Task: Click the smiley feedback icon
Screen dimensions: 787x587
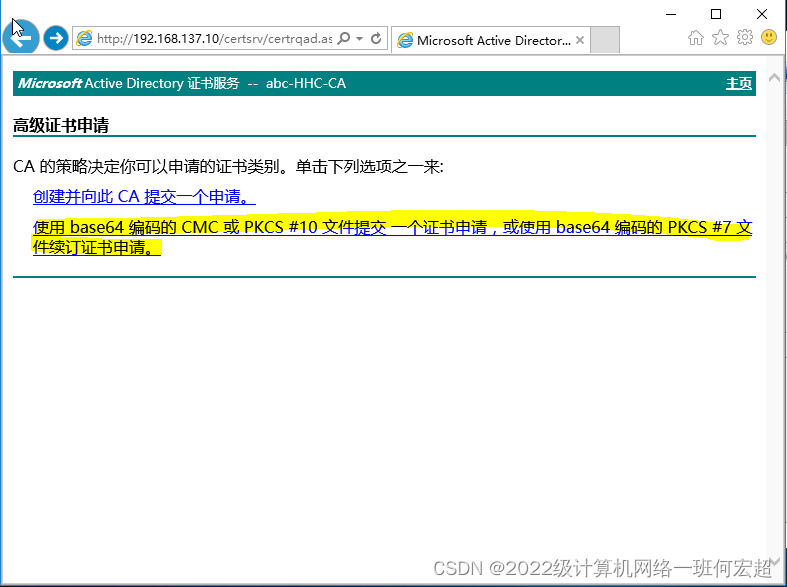Action: [769, 37]
